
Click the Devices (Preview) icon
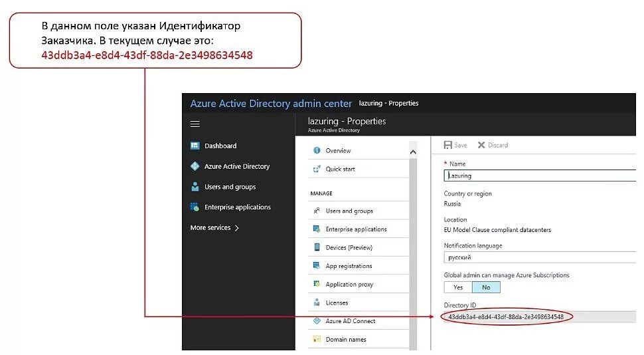pos(317,247)
